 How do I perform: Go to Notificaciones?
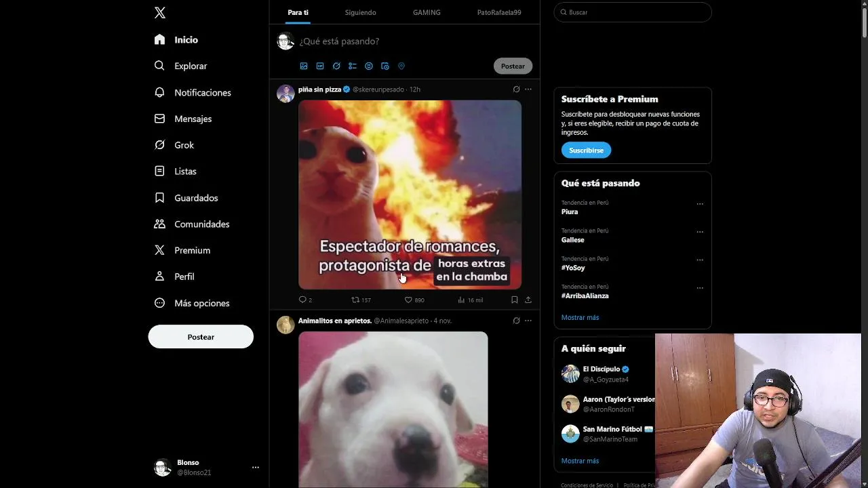pos(193,92)
